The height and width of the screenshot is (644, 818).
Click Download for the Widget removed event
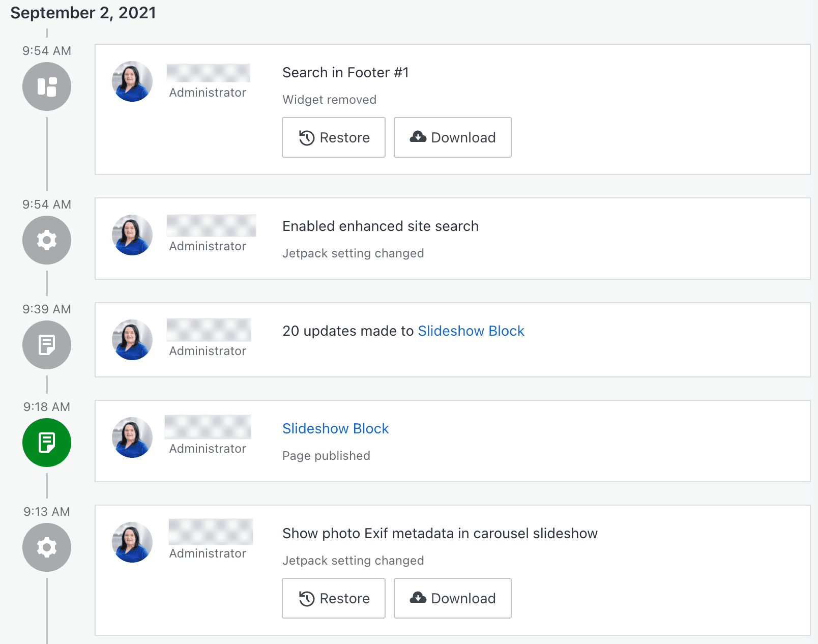[452, 137]
